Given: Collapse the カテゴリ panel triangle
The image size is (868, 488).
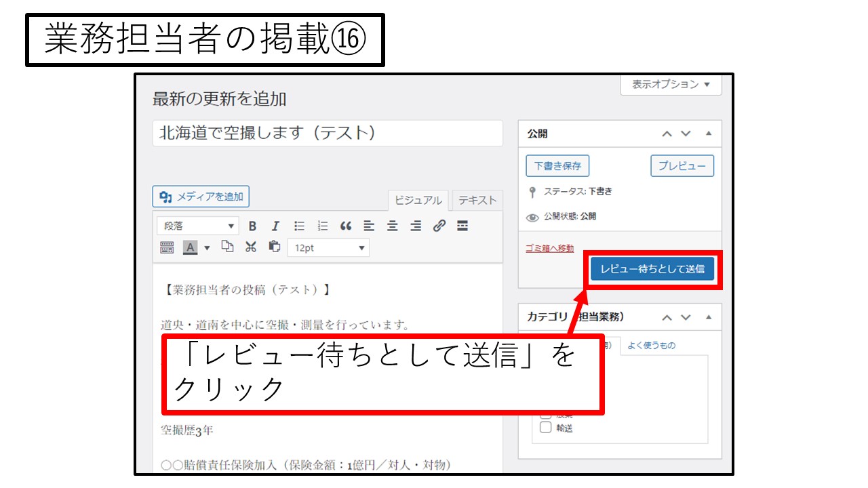Looking at the screenshot, I should click(709, 317).
